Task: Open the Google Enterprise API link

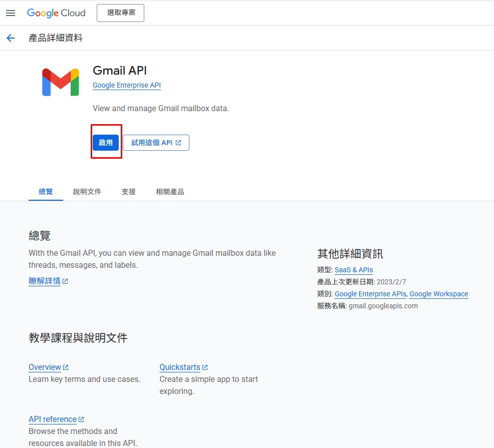Action: point(127,85)
